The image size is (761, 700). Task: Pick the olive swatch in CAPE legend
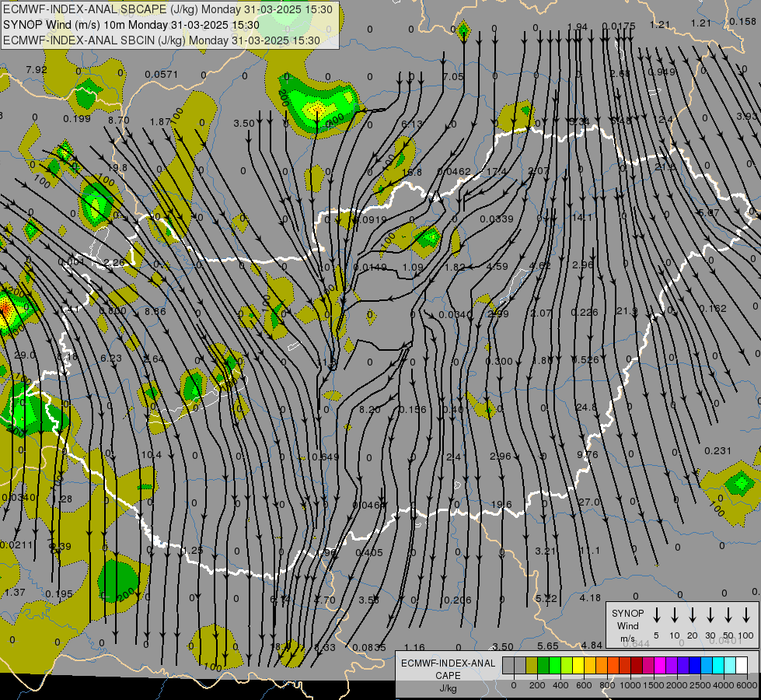point(532,665)
